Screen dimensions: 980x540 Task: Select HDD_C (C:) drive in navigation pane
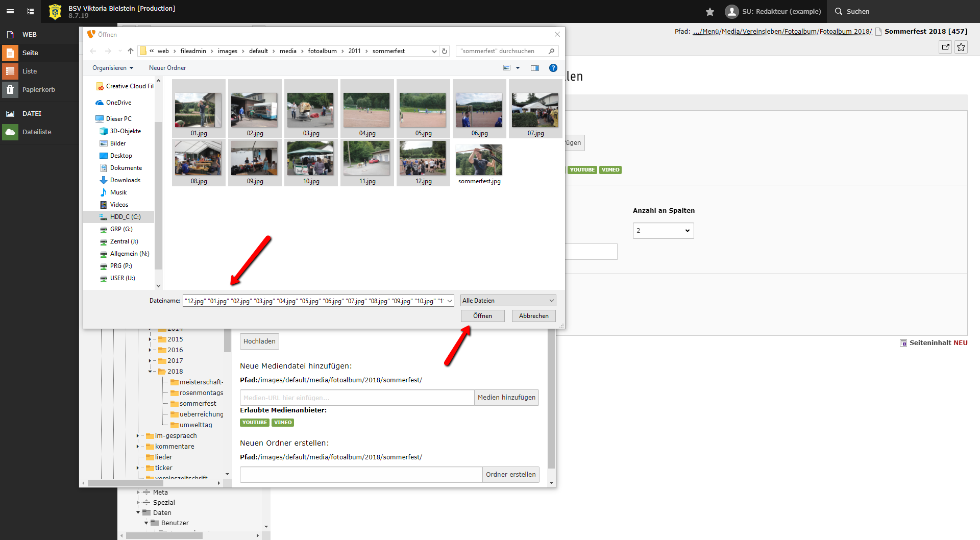click(x=125, y=217)
